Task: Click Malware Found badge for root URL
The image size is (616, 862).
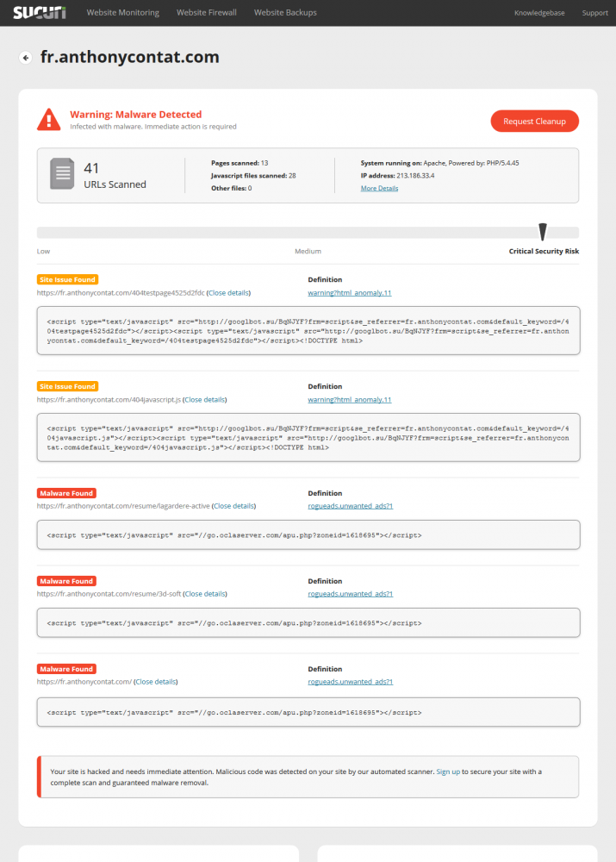Action: 66,669
